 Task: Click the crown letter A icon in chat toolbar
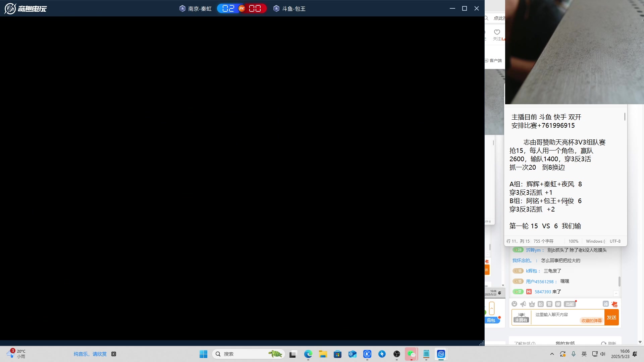click(532, 304)
